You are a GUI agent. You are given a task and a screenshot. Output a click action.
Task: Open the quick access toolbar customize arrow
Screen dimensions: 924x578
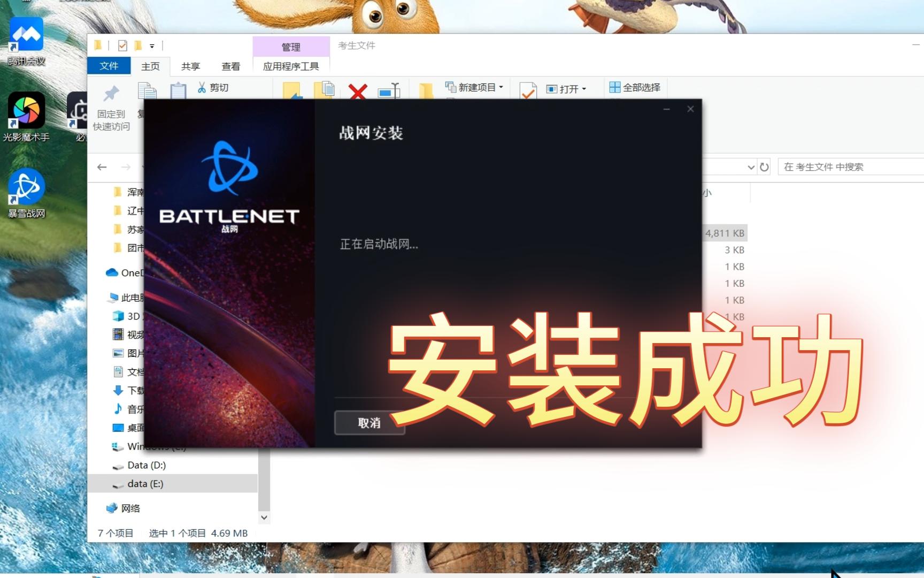click(152, 46)
